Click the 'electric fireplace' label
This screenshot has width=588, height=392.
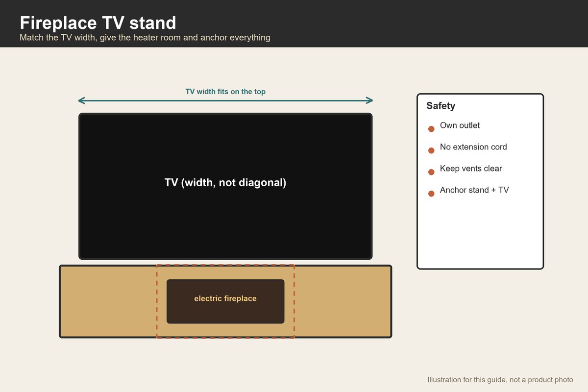pos(225,298)
